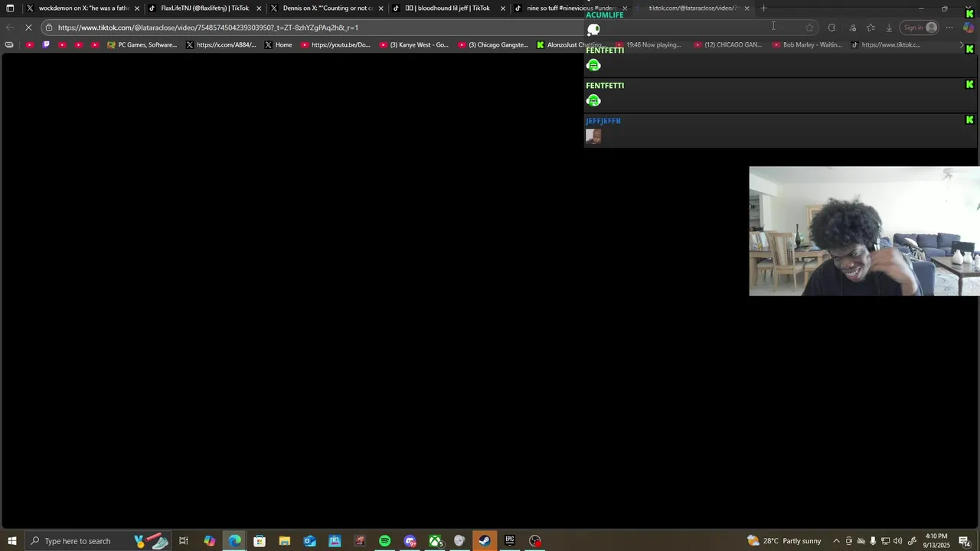The image size is (980, 551).
Task: Open the tab actions menu icon
Action: pyautogui.click(x=10, y=8)
